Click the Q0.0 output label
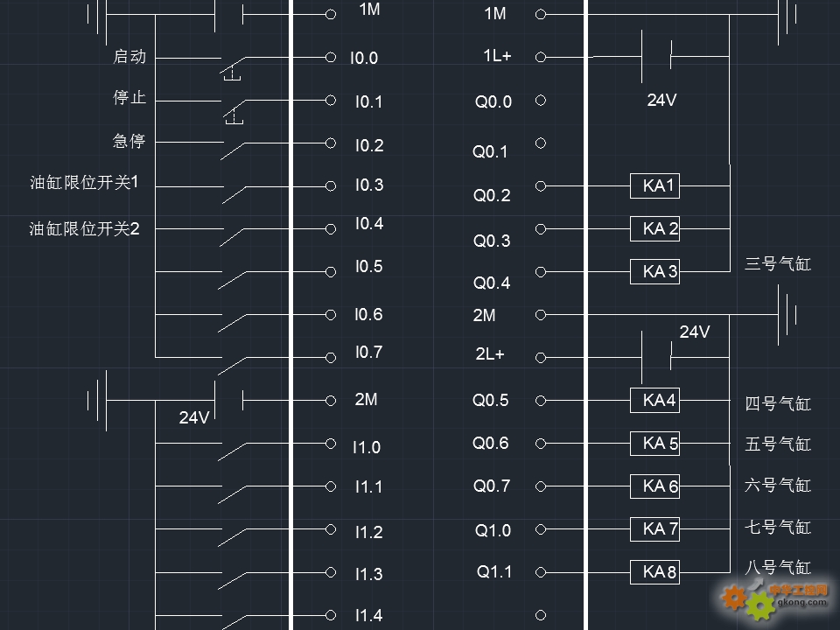The width and height of the screenshot is (840, 630). pos(493,101)
